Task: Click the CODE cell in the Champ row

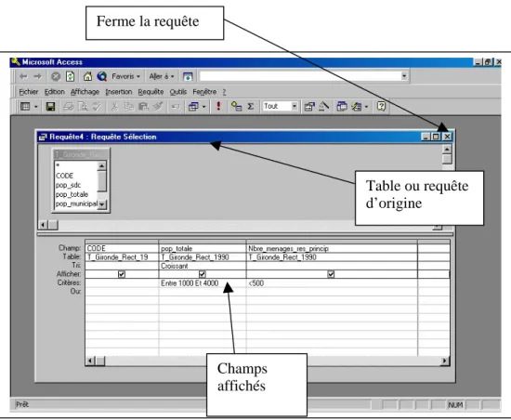Action: tap(122, 248)
